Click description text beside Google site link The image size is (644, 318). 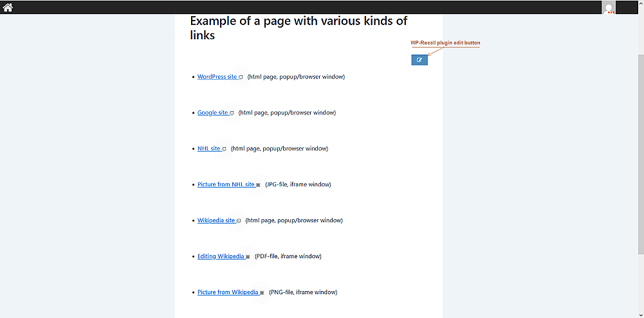(287, 112)
